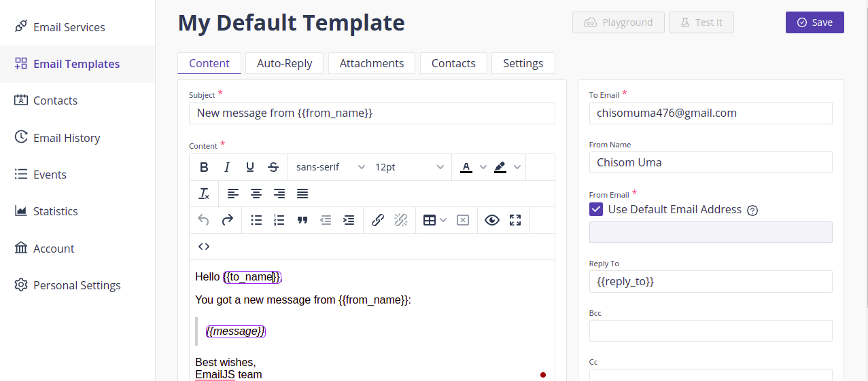The height and width of the screenshot is (381, 868).
Task: Uncheck Use Default Email Address checkbox
Action: click(x=596, y=209)
